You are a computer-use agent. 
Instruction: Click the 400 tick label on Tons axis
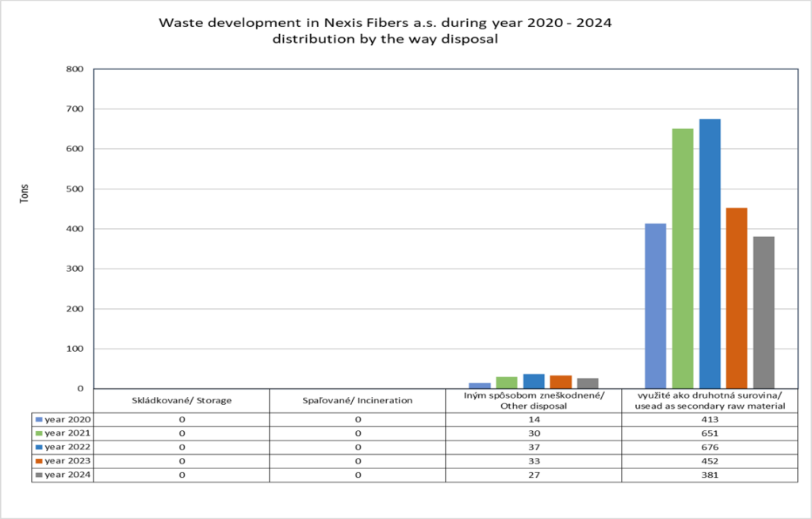click(x=75, y=229)
